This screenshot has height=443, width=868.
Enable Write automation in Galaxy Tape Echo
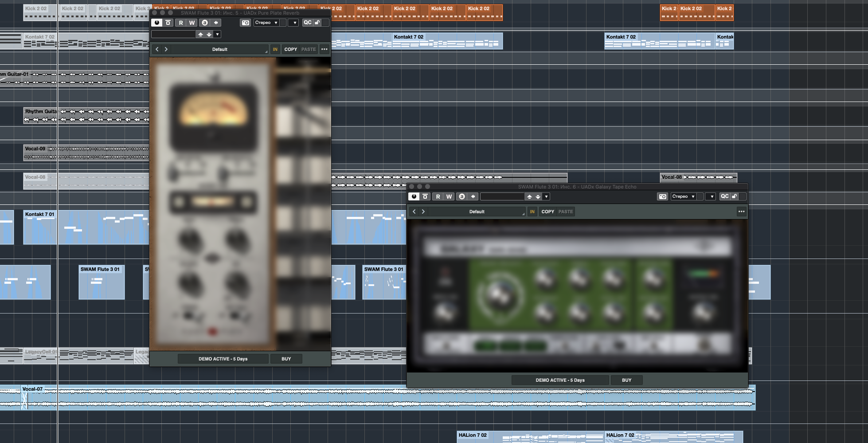[449, 196]
